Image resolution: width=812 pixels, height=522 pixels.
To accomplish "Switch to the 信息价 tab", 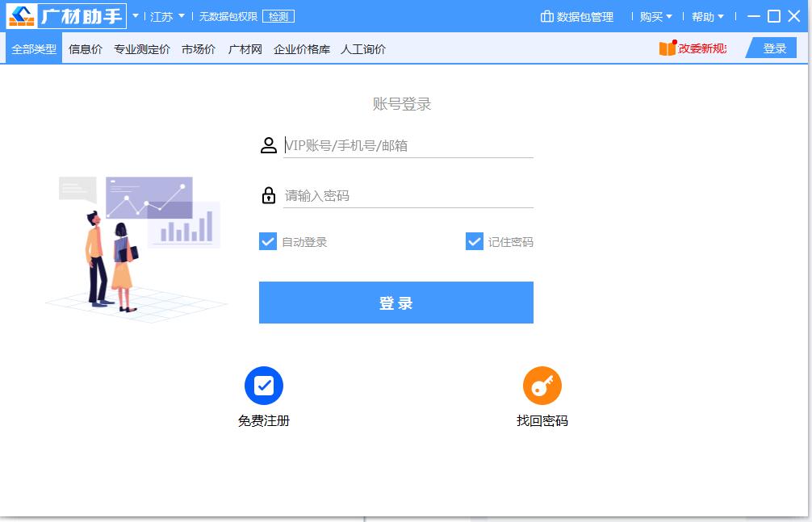I will (x=87, y=48).
